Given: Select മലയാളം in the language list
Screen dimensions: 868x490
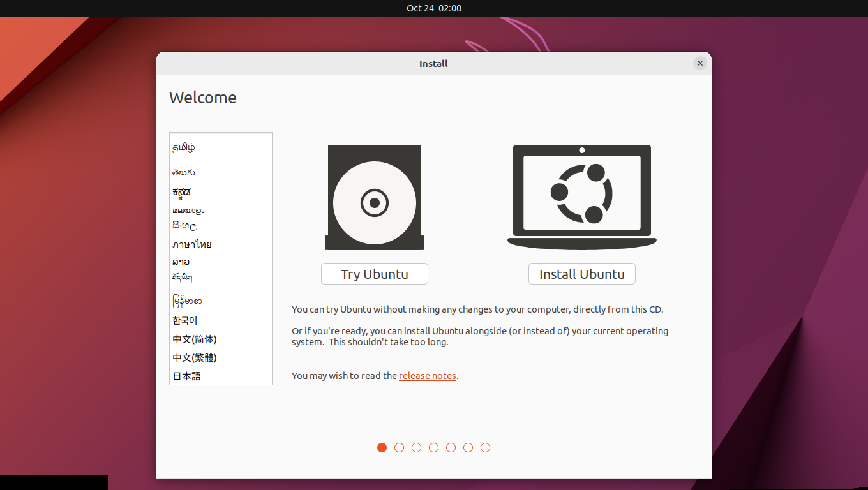Looking at the screenshot, I should pyautogui.click(x=221, y=210).
